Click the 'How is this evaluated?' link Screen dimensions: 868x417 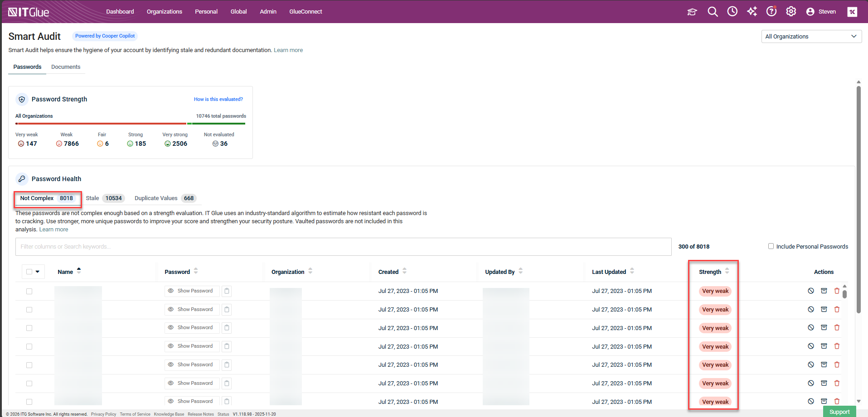218,99
